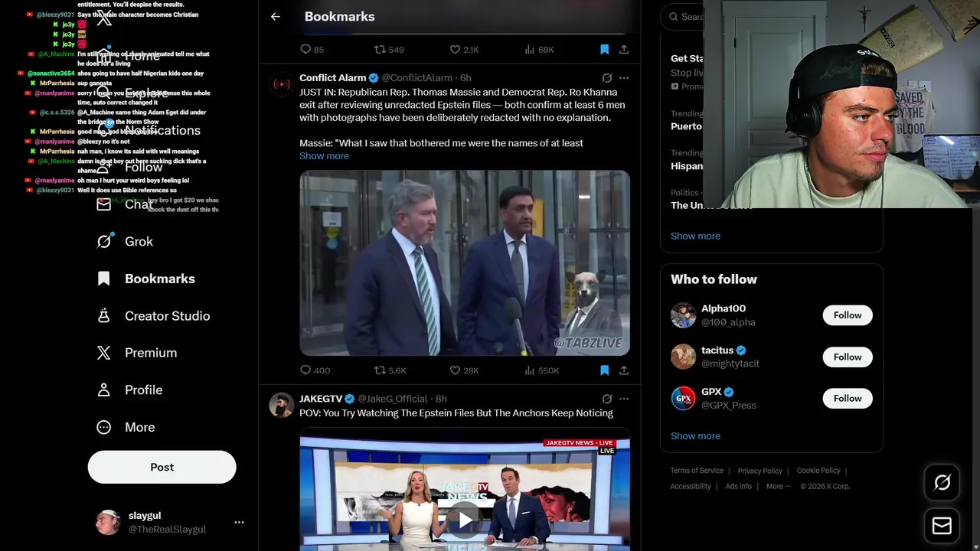The height and width of the screenshot is (551, 980).
Task: Click views icon with 68K count
Action: tap(530, 49)
